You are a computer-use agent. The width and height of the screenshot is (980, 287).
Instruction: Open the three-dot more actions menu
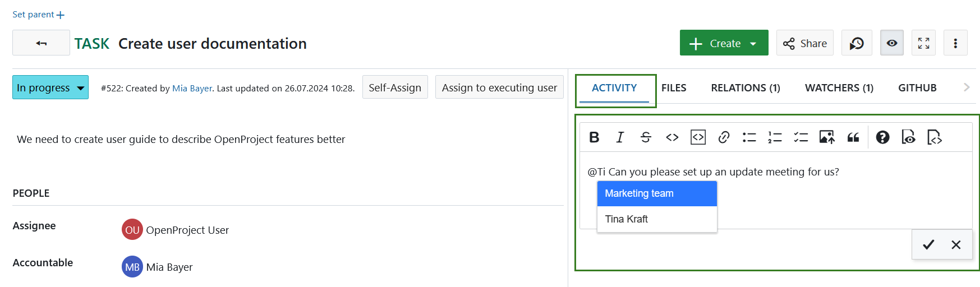[x=955, y=43]
